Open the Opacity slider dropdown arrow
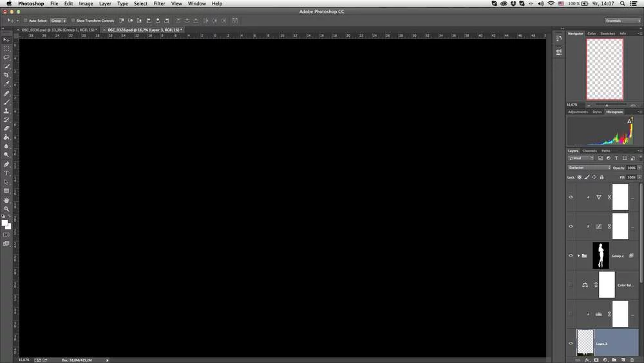The width and height of the screenshot is (644, 363). pyautogui.click(x=639, y=168)
